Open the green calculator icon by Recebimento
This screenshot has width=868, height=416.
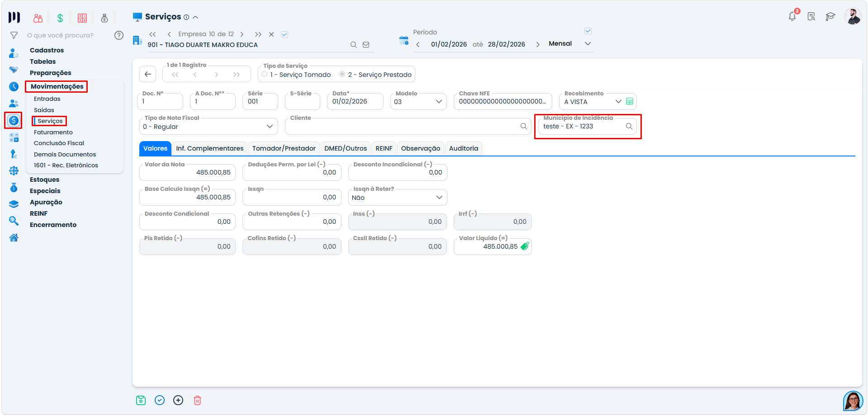coord(630,101)
